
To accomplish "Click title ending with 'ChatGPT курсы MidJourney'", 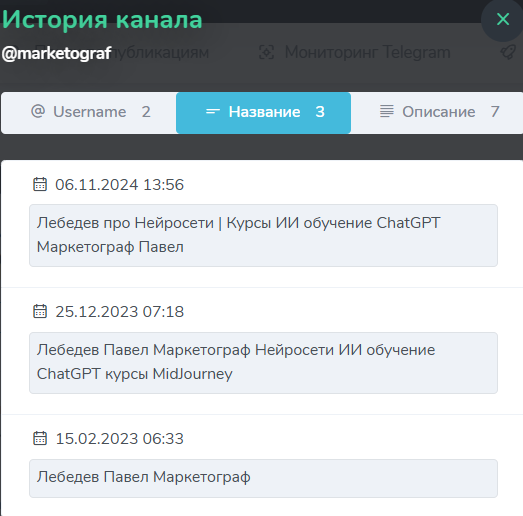I will pyautogui.click(x=264, y=363).
